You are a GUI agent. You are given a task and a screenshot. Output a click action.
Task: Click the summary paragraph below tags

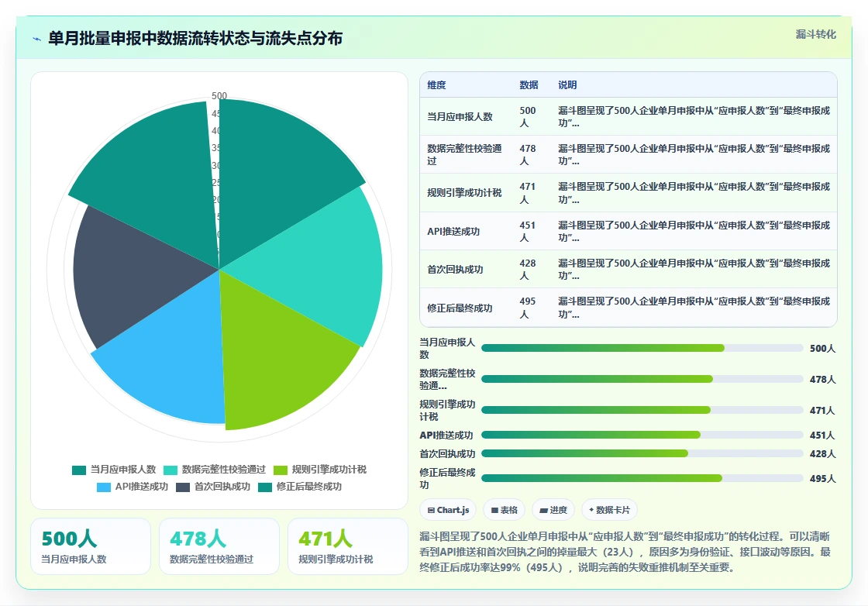click(x=625, y=552)
